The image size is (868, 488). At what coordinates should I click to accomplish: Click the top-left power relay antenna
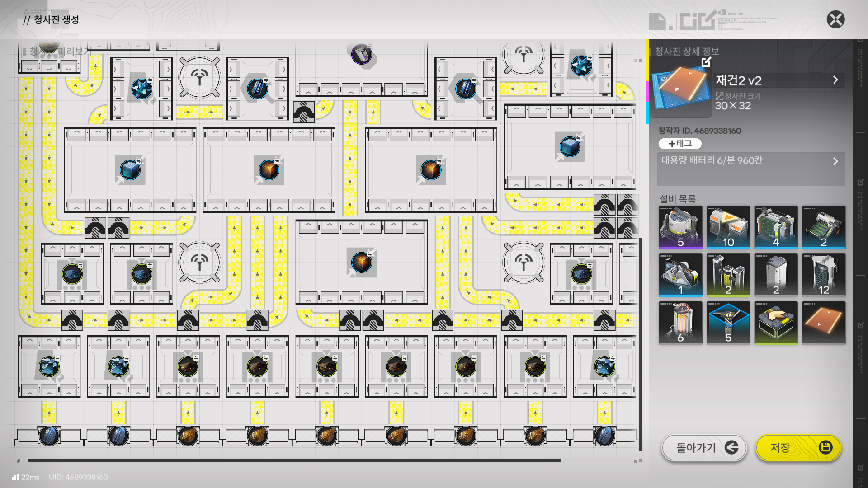point(199,77)
